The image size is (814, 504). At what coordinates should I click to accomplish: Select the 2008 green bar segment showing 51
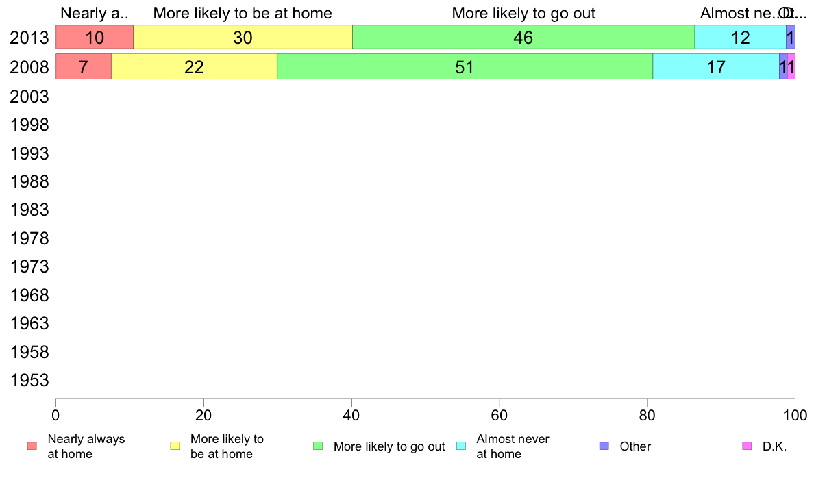point(465,66)
